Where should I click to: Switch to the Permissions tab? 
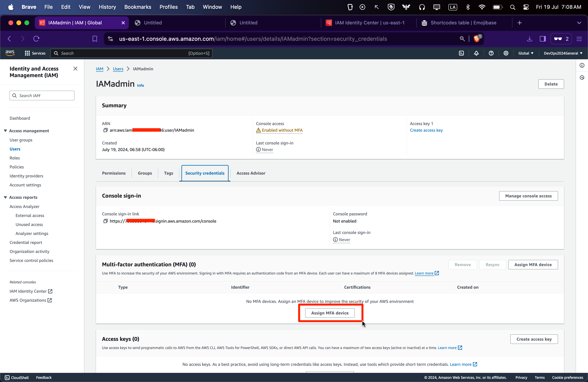114,173
